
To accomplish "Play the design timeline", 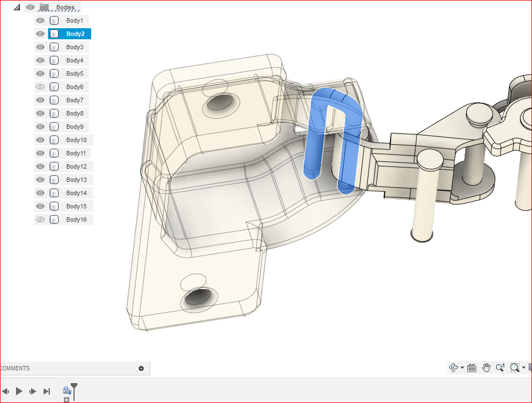I will [x=19, y=391].
